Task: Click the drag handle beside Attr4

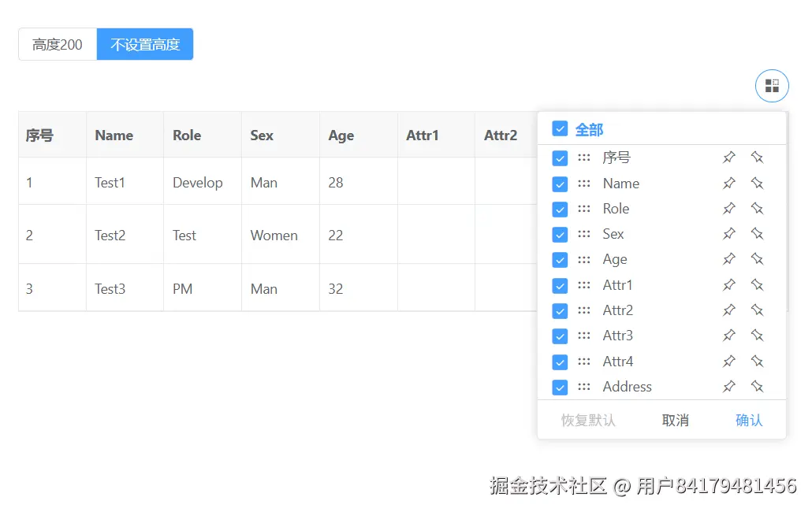Action: coord(584,362)
